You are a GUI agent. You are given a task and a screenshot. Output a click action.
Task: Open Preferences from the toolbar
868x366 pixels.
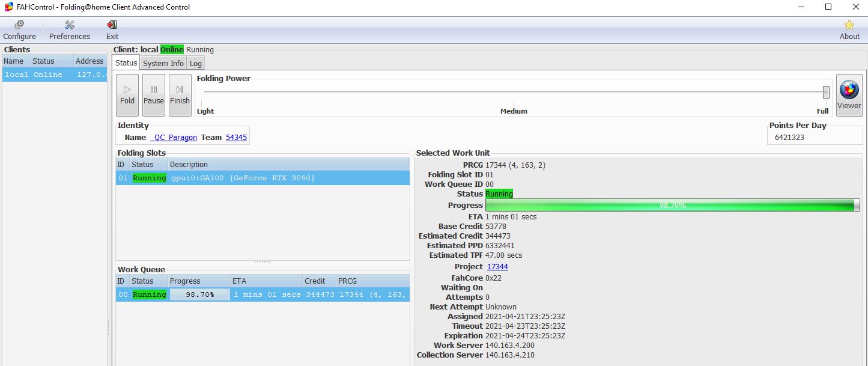[x=70, y=30]
